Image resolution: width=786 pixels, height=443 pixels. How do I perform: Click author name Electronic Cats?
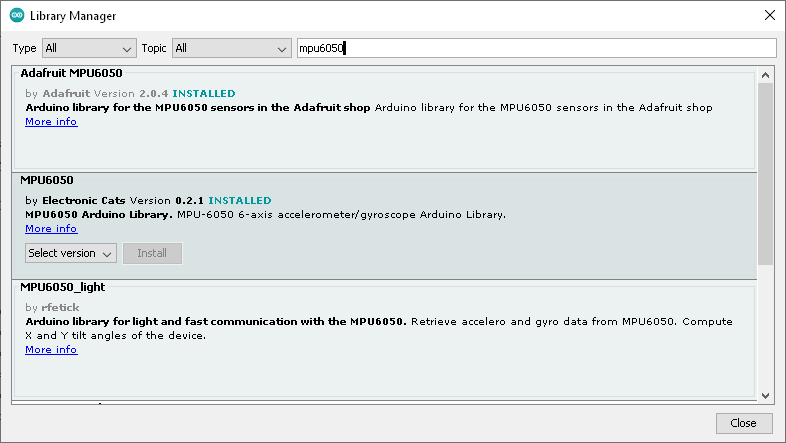point(84,200)
